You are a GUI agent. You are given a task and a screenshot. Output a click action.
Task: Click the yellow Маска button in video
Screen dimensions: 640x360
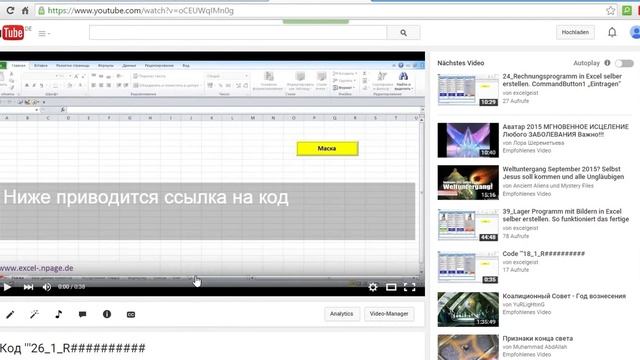pos(327,149)
